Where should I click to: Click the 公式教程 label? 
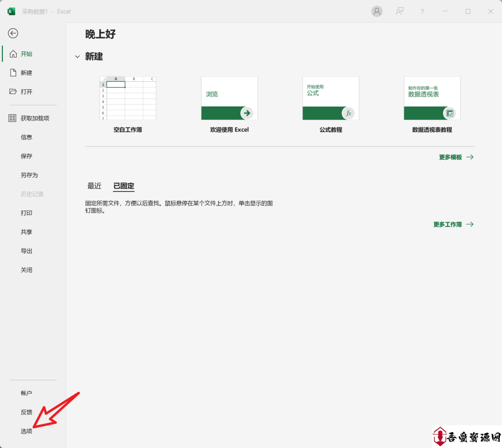331,130
